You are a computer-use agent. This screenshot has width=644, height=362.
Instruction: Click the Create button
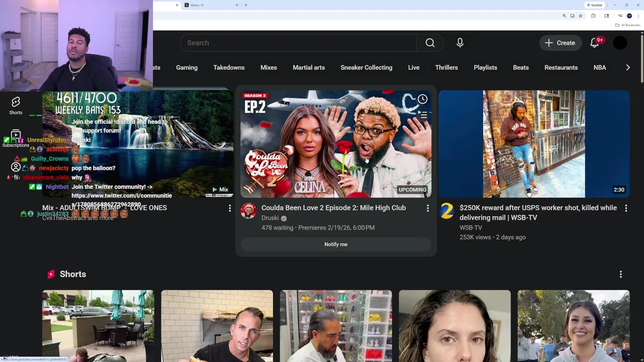(560, 43)
